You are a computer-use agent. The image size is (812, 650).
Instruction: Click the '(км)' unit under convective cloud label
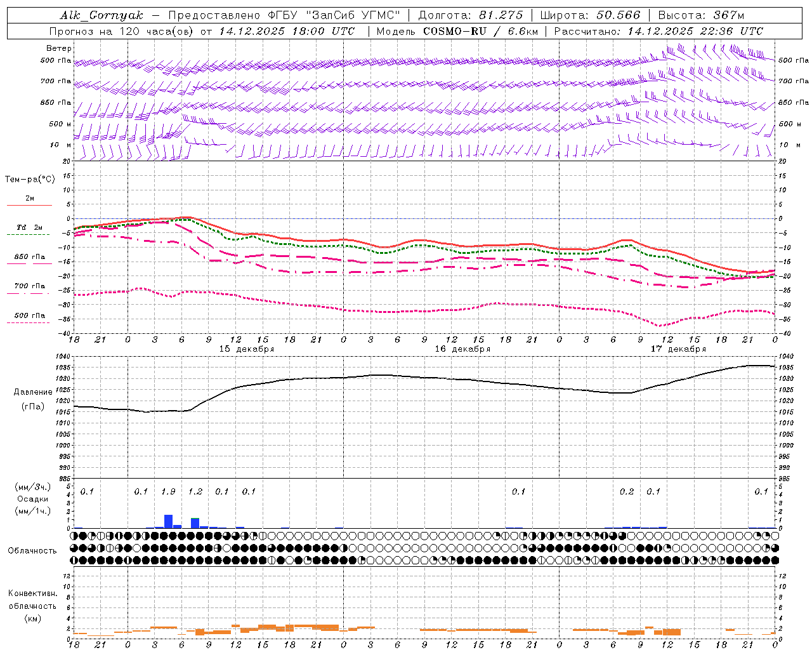click(x=32, y=618)
